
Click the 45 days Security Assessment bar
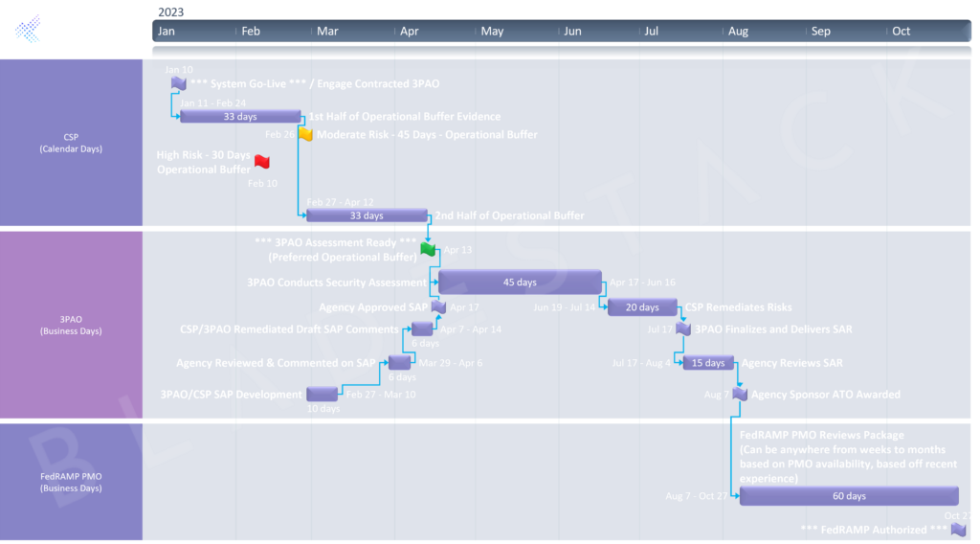(520, 283)
